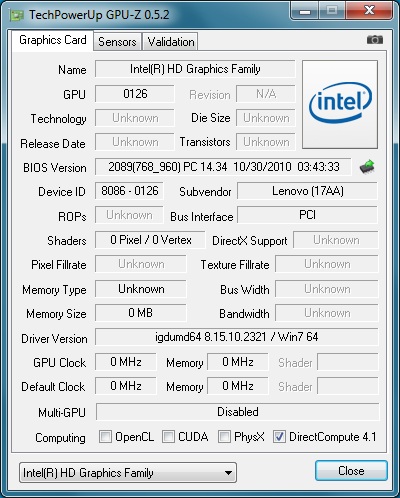
Task: Click the Computing label
Action: 60,438
